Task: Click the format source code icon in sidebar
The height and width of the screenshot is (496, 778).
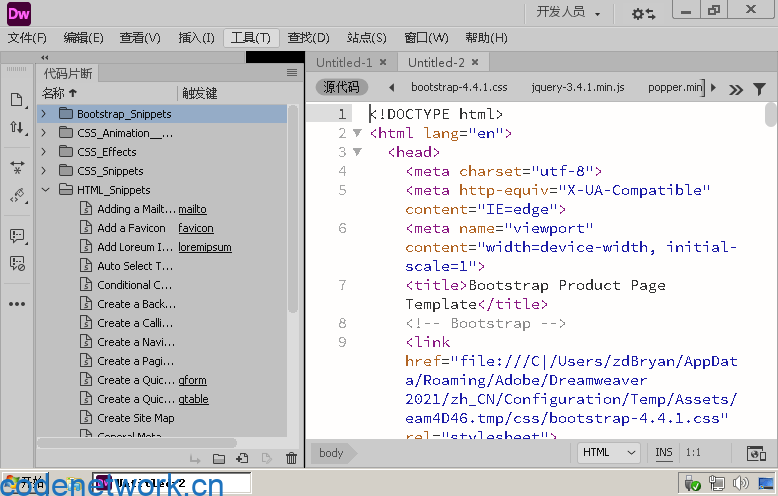Action: (x=17, y=195)
